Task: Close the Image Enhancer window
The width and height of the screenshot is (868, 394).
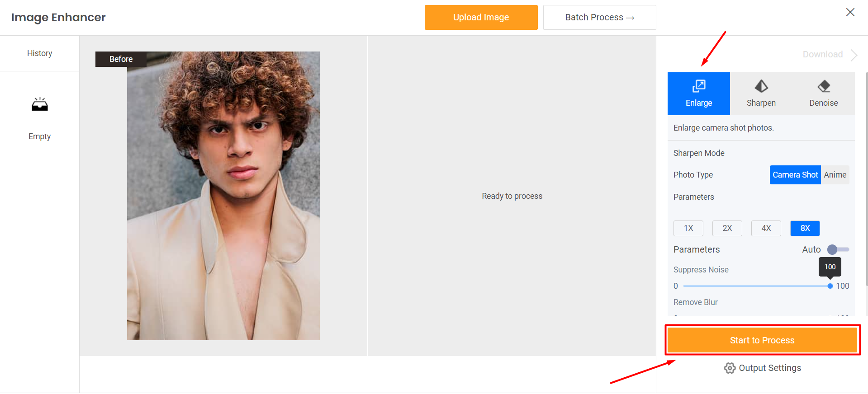Action: click(x=850, y=12)
